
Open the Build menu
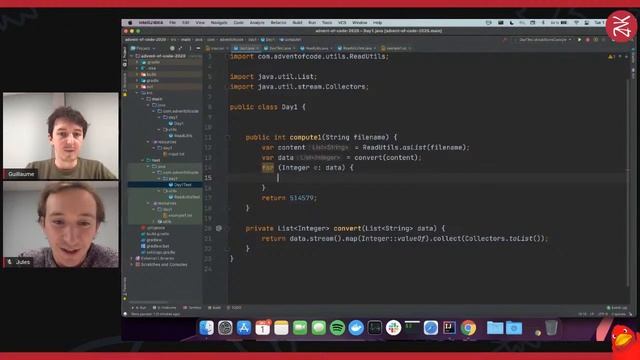point(298,23)
